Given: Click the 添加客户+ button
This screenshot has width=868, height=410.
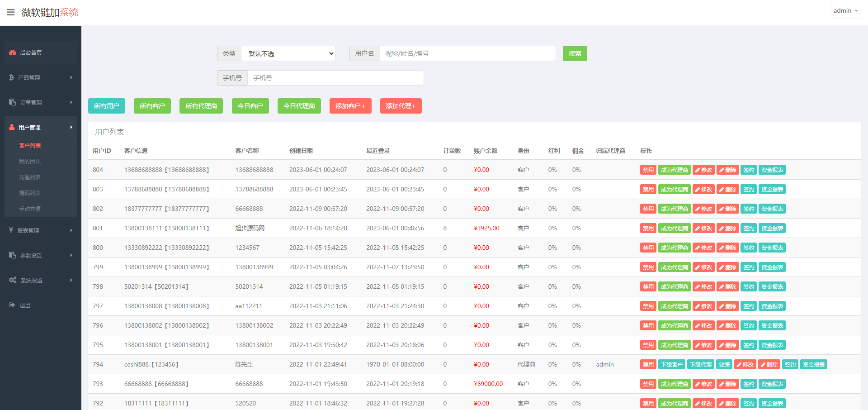Looking at the screenshot, I should pos(350,106).
